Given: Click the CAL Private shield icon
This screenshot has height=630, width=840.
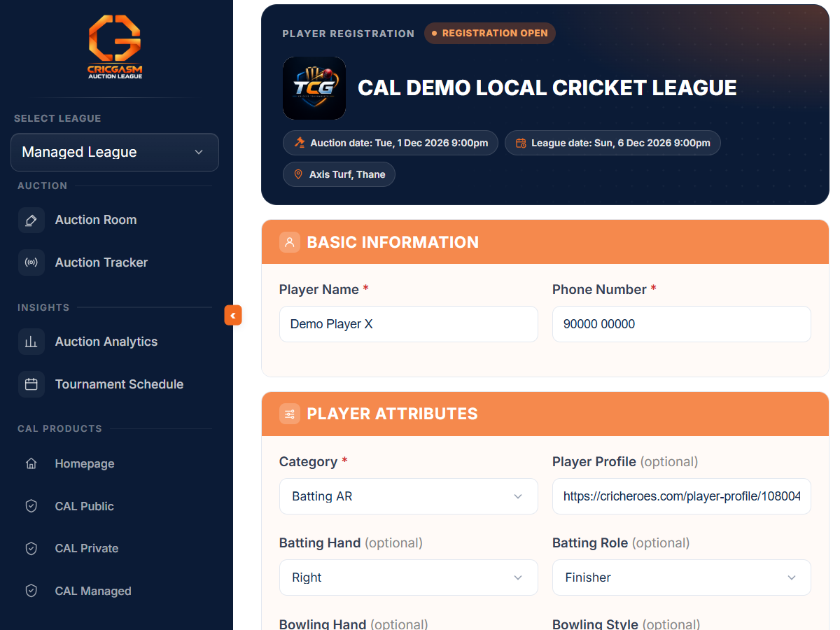Looking at the screenshot, I should click(x=31, y=548).
